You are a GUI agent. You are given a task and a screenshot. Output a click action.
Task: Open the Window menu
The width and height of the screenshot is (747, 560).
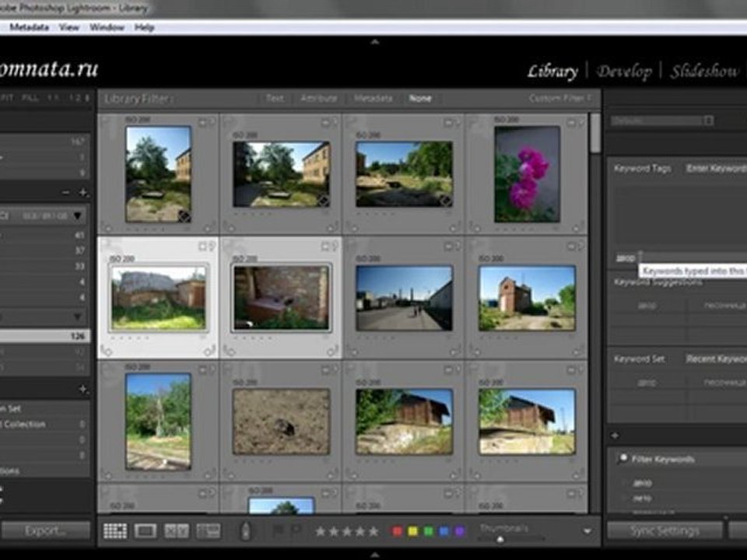(x=107, y=27)
